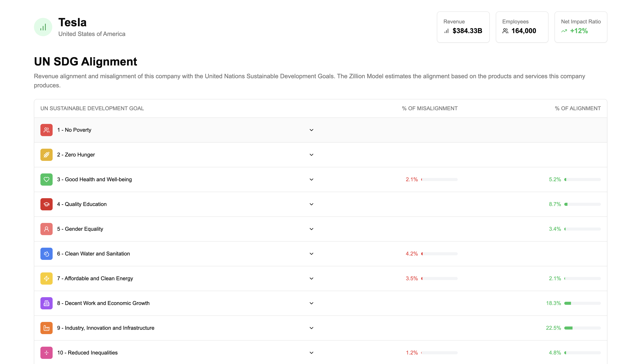Click the 1.2% misalignment value
Screen dimensions: 639x364
412,353
